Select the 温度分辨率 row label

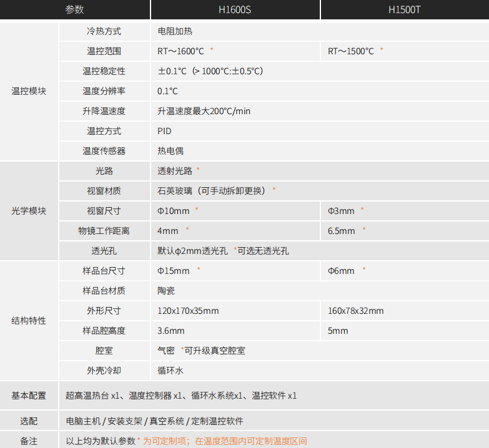[104, 91]
